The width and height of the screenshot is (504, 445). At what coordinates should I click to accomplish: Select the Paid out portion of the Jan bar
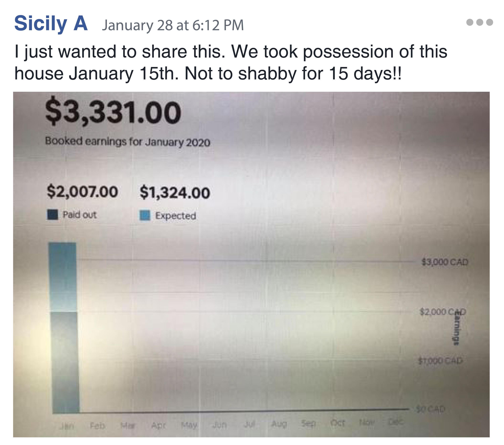[65, 363]
